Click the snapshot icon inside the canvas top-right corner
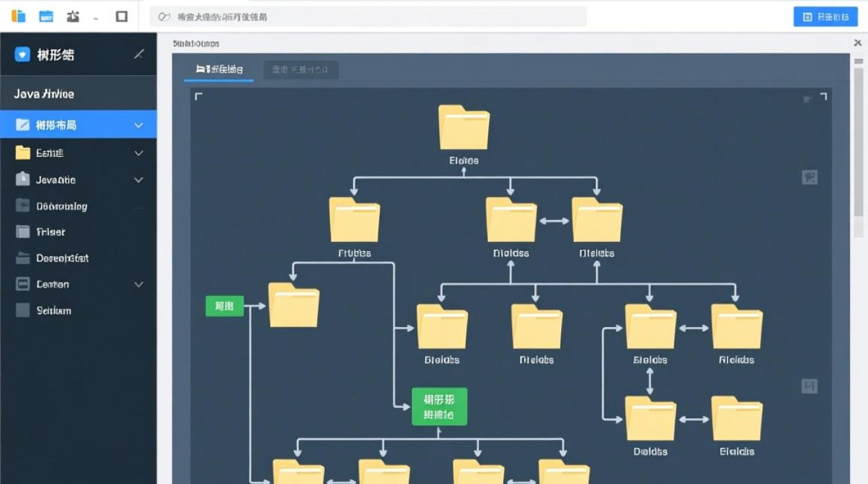The width and height of the screenshot is (868, 484). [807, 98]
